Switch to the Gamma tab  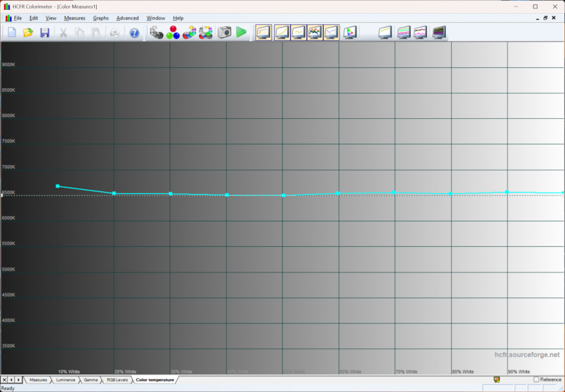tap(90, 380)
